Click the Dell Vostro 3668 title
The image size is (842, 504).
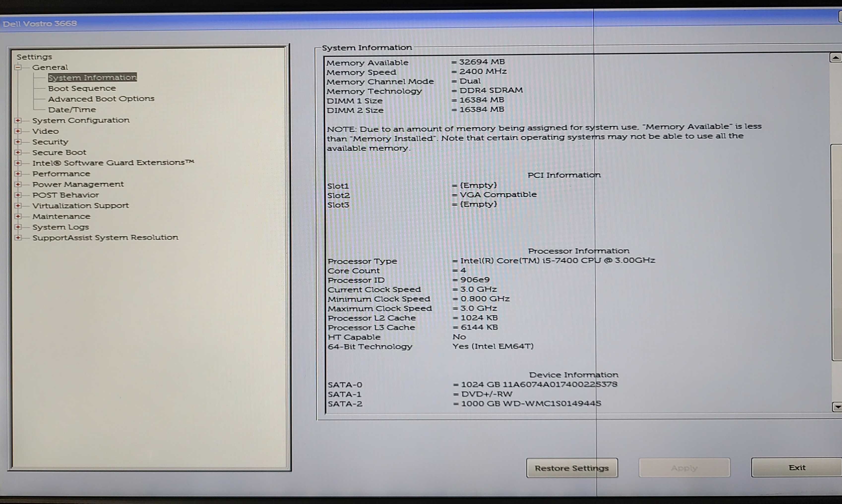point(39,24)
